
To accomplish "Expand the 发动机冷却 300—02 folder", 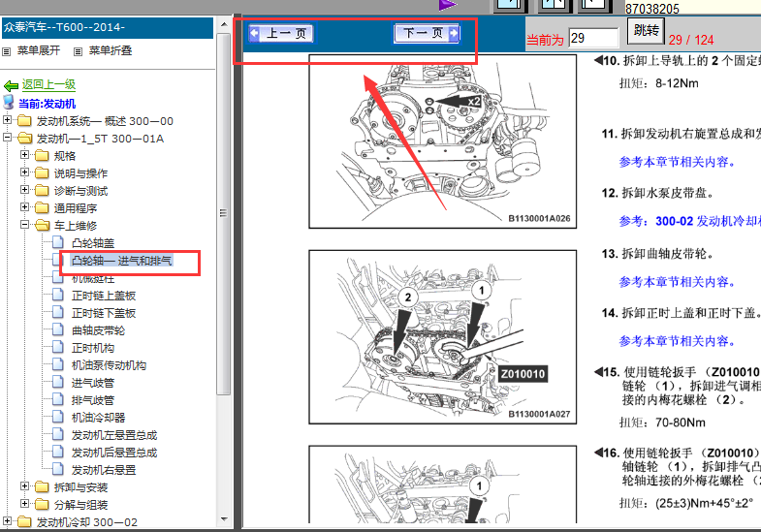I will tap(7, 520).
